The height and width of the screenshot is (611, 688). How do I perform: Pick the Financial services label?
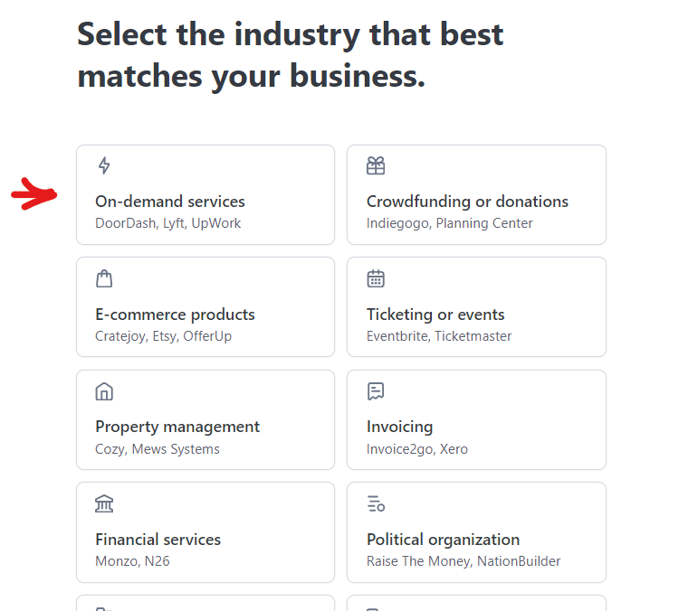tap(158, 540)
